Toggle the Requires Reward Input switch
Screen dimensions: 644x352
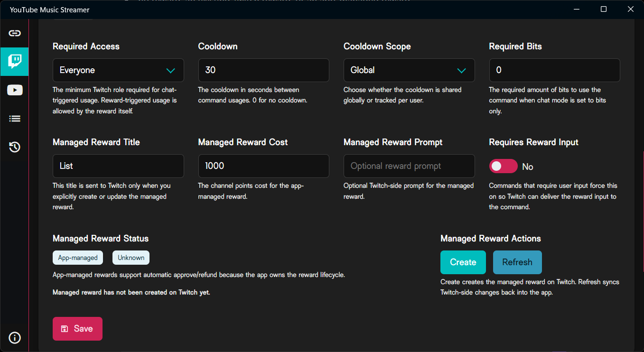(x=503, y=166)
